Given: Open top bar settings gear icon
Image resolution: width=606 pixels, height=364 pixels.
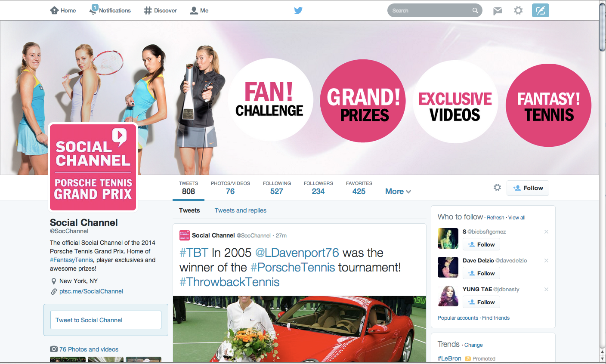Looking at the screenshot, I should 519,10.
